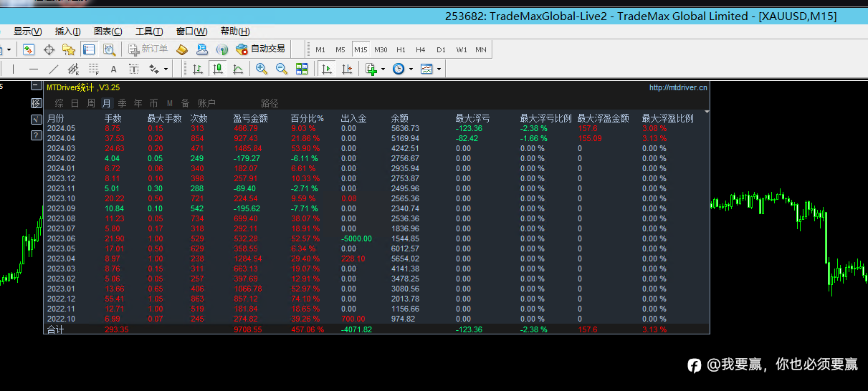This screenshot has width=868, height=391.
Task: Toggle the 自动交易 auto trading button
Action: coord(261,49)
